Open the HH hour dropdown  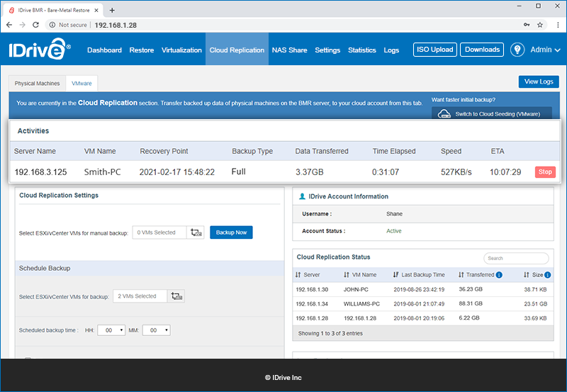[111, 330]
